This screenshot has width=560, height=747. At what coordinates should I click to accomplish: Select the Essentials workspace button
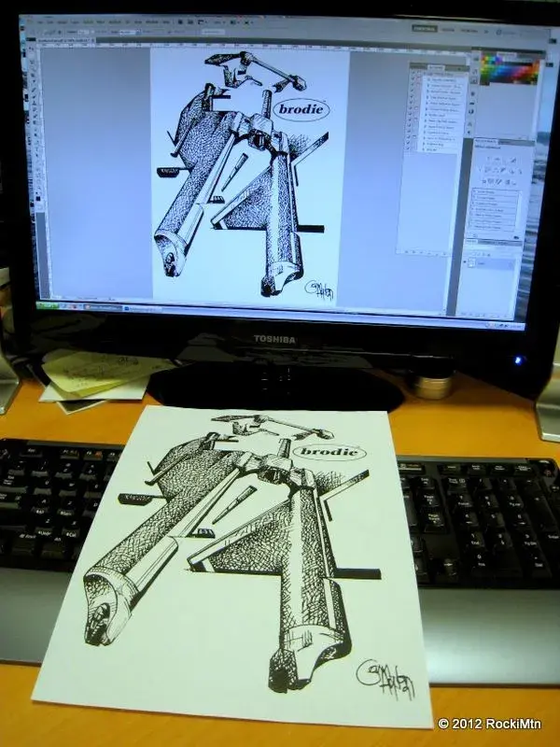[x=424, y=28]
